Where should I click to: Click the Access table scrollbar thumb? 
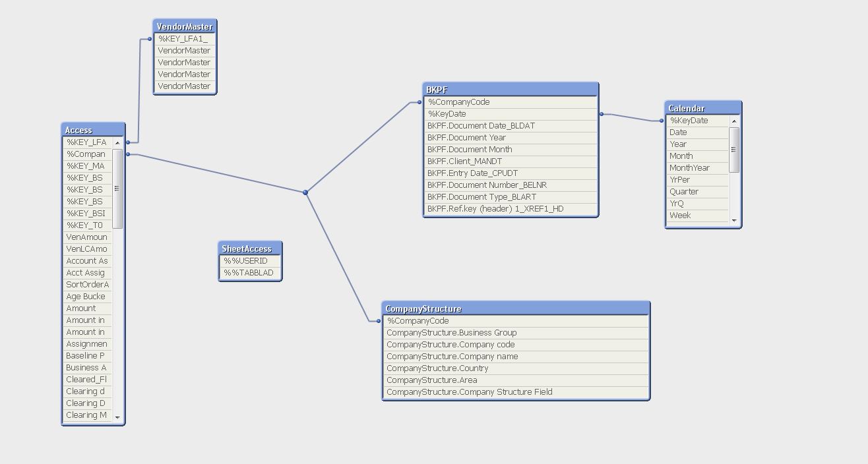click(118, 188)
